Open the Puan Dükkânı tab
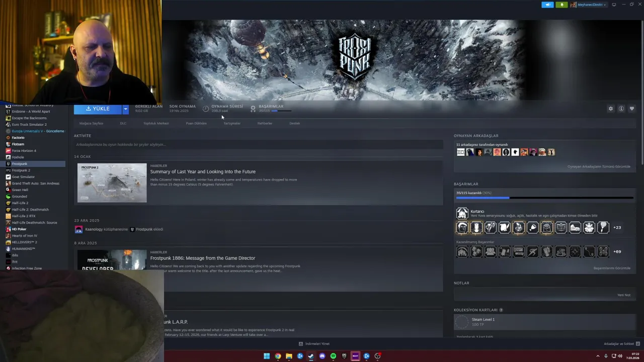The height and width of the screenshot is (362, 644). (196, 123)
